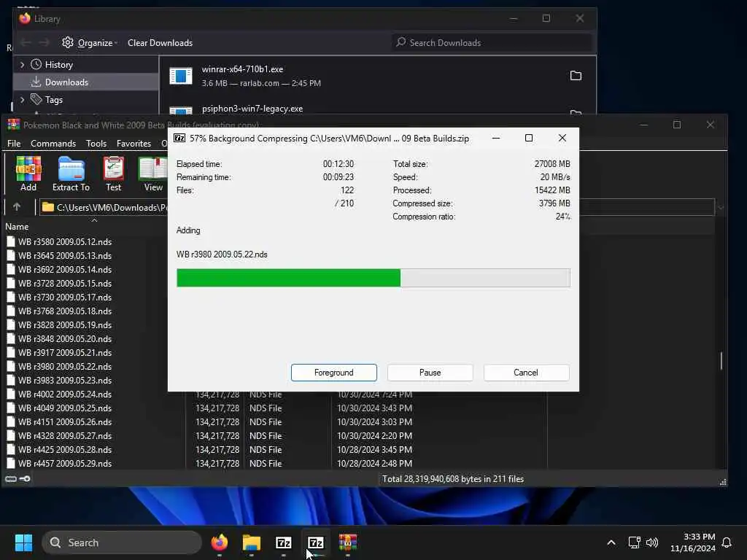Viewport: 747px width, 560px height.
Task: Click the taskbar clock showing 3:33 PM
Action: point(693,542)
